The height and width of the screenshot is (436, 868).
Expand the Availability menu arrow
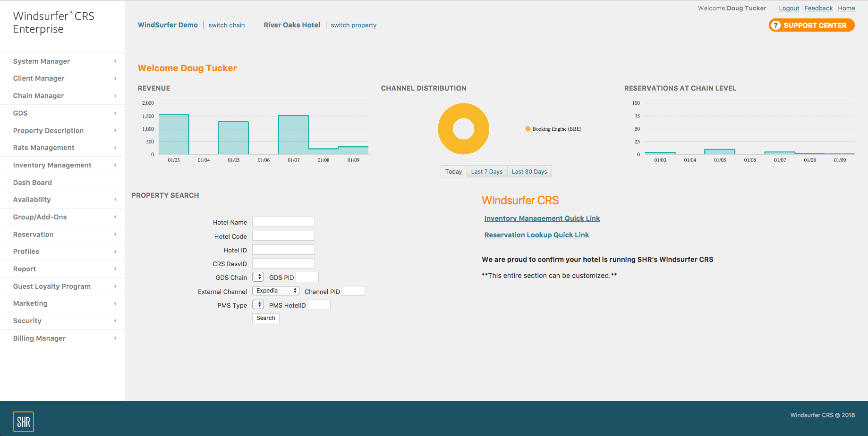point(115,200)
